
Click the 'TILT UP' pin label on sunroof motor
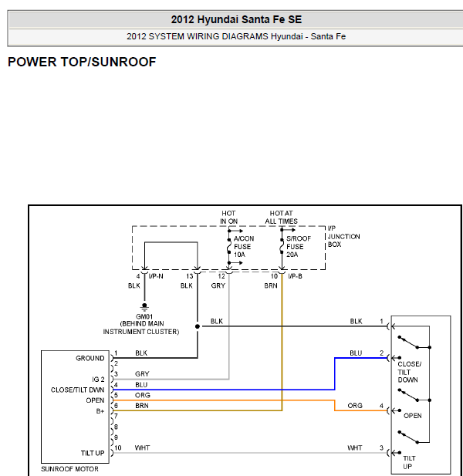pyautogui.click(x=93, y=453)
